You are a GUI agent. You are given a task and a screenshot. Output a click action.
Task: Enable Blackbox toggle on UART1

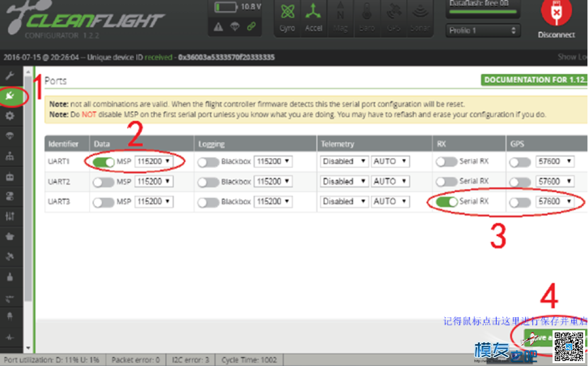point(208,162)
